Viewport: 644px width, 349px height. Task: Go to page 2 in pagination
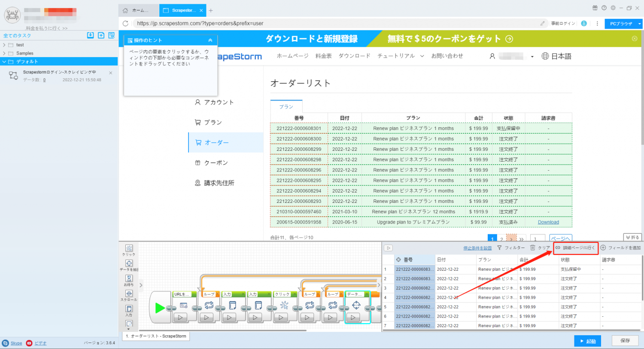pyautogui.click(x=501, y=239)
